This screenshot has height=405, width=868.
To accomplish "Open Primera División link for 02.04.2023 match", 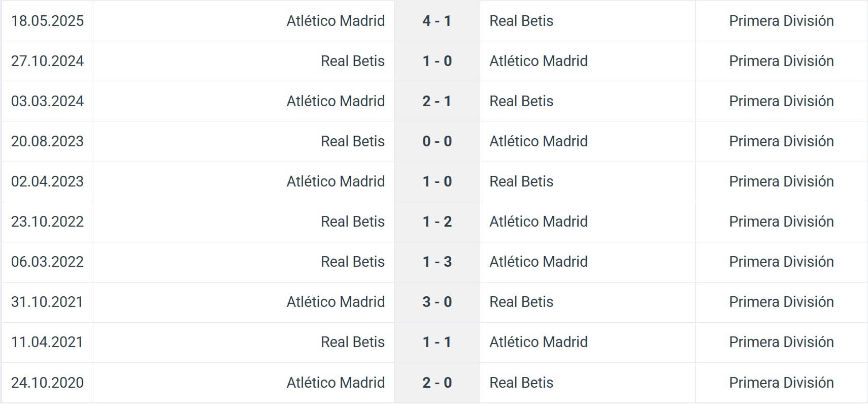I will [781, 181].
